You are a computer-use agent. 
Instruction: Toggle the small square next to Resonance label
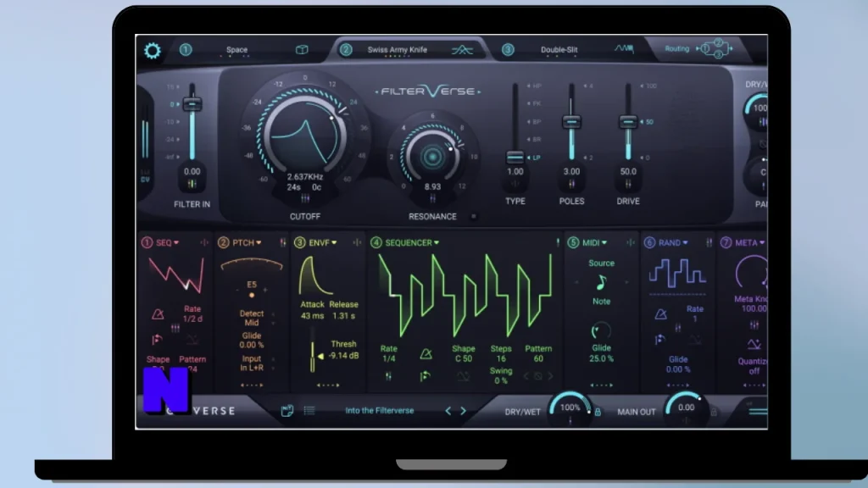[x=473, y=216]
